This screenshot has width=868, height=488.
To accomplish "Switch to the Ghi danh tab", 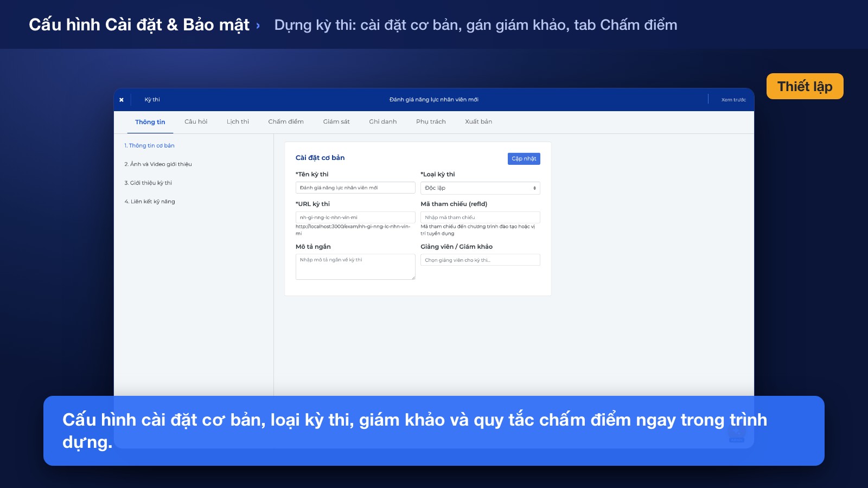I will click(383, 121).
